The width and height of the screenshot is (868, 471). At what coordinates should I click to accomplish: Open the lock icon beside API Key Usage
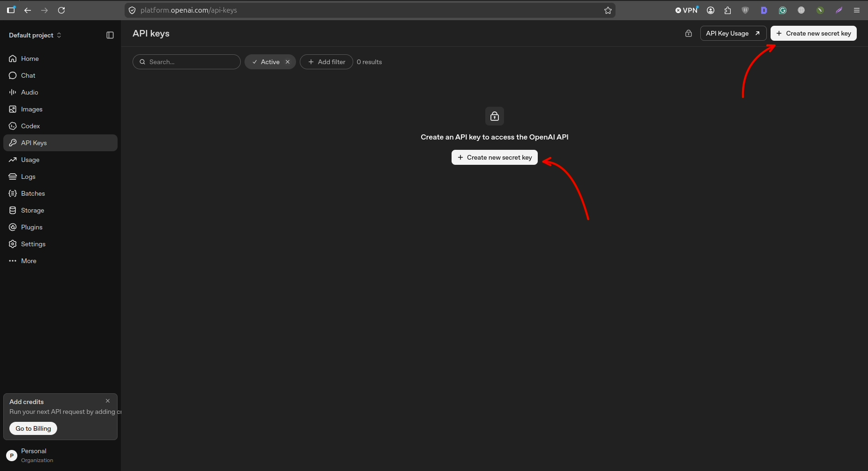tap(688, 33)
